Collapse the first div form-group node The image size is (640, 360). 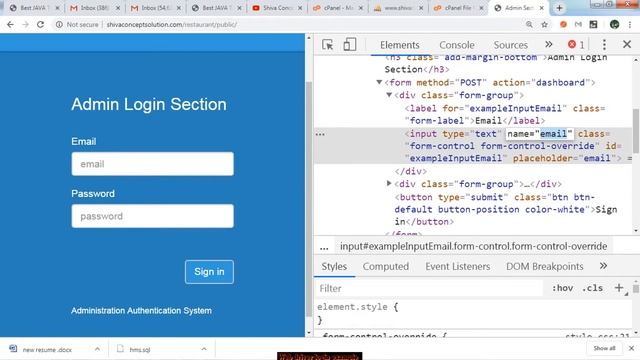(389, 95)
